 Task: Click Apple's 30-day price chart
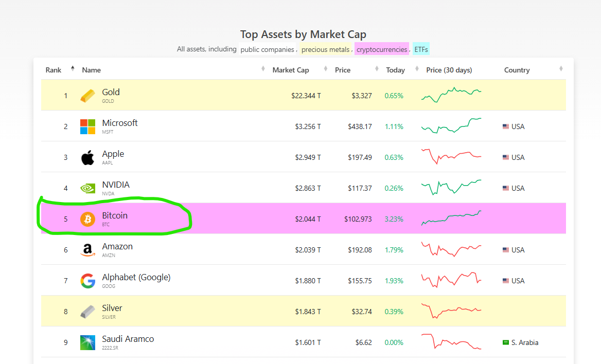click(451, 156)
